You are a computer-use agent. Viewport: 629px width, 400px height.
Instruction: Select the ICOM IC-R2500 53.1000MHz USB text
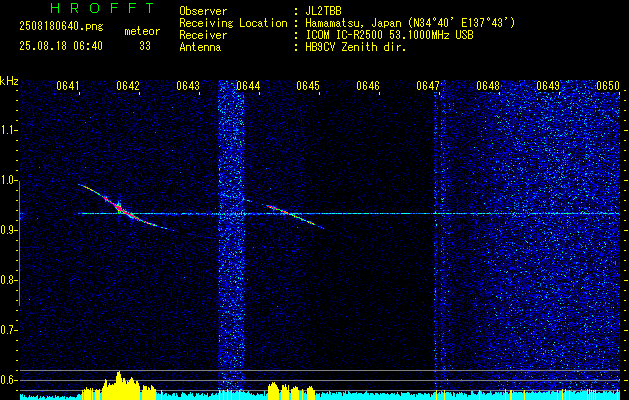pos(389,35)
